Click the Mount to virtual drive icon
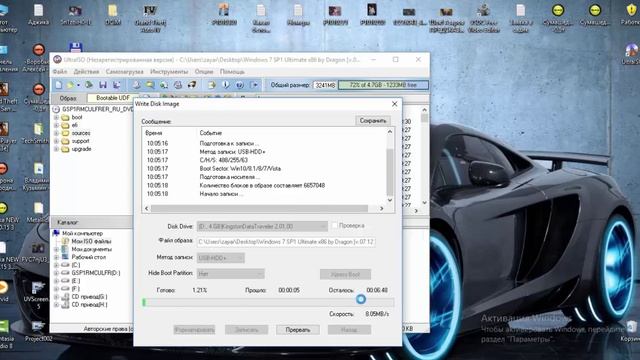Viewport: 640px width, 360px height. pyautogui.click(x=178, y=85)
